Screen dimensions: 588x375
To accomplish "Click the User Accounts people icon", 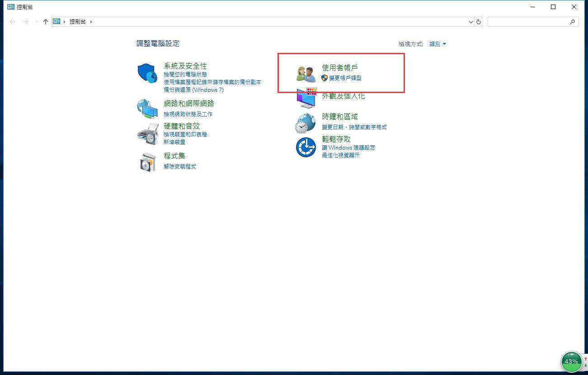I will 306,74.
